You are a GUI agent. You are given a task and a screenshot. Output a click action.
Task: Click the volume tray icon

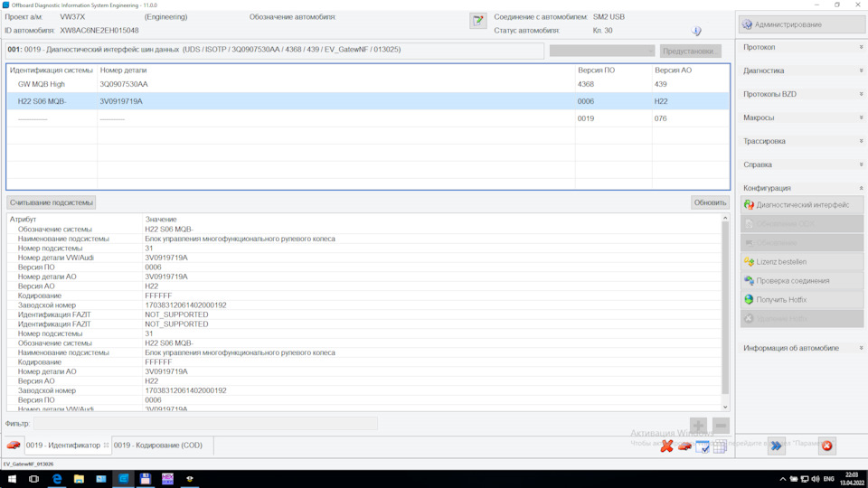(x=816, y=479)
